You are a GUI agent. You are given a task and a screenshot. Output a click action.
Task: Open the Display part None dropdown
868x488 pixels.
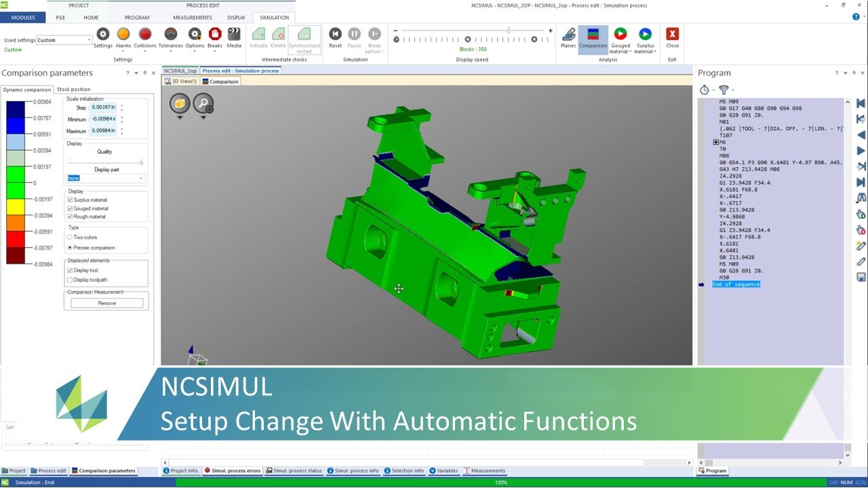click(106, 178)
